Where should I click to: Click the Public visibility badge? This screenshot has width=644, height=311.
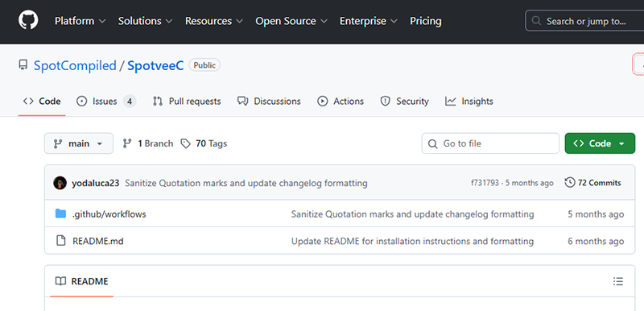[x=204, y=65]
